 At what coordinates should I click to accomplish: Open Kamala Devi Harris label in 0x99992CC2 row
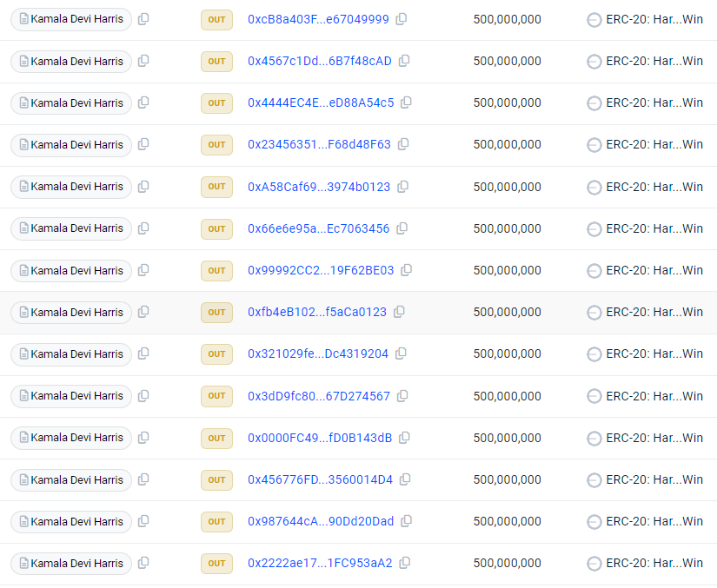point(71,271)
